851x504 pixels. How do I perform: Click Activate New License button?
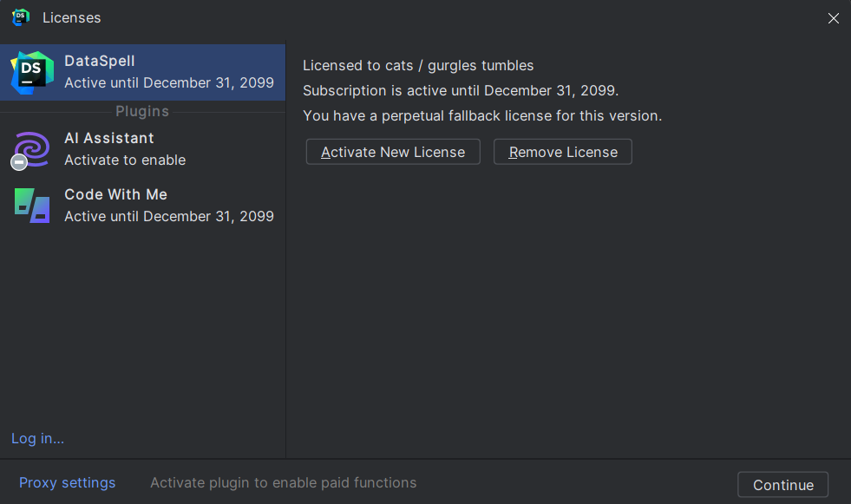coord(393,152)
